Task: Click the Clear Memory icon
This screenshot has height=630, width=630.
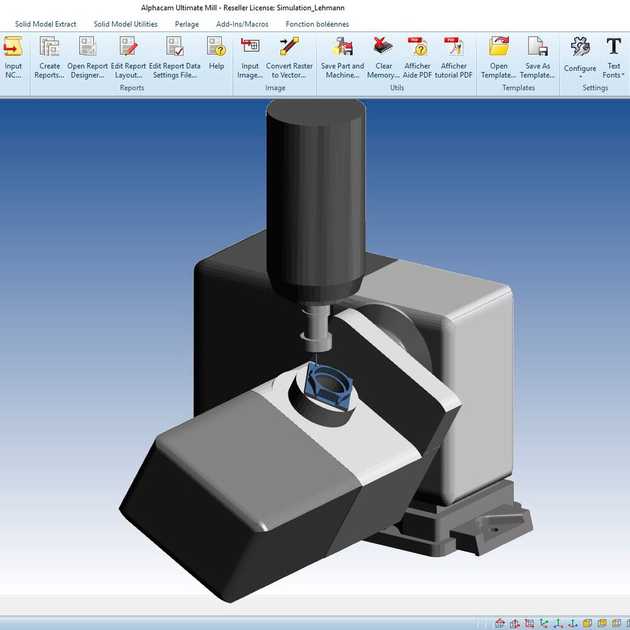Action: tap(383, 47)
